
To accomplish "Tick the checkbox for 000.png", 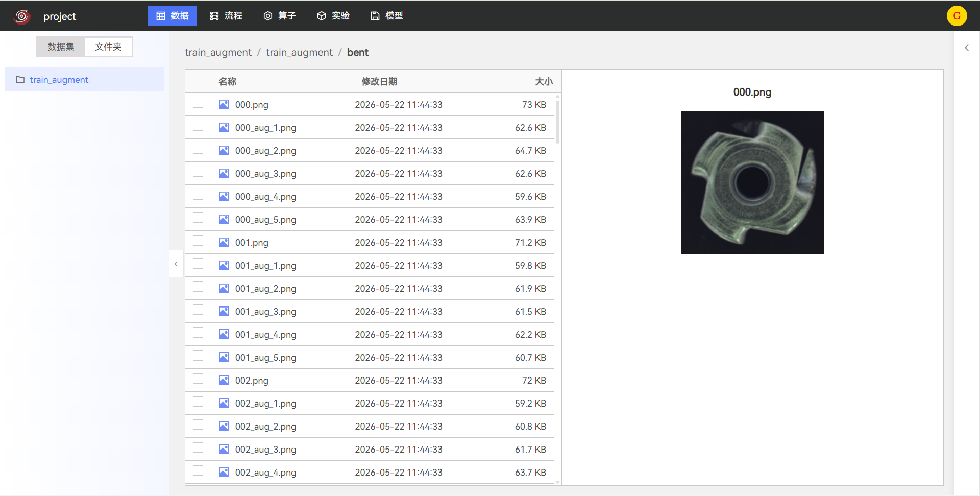I will point(198,103).
